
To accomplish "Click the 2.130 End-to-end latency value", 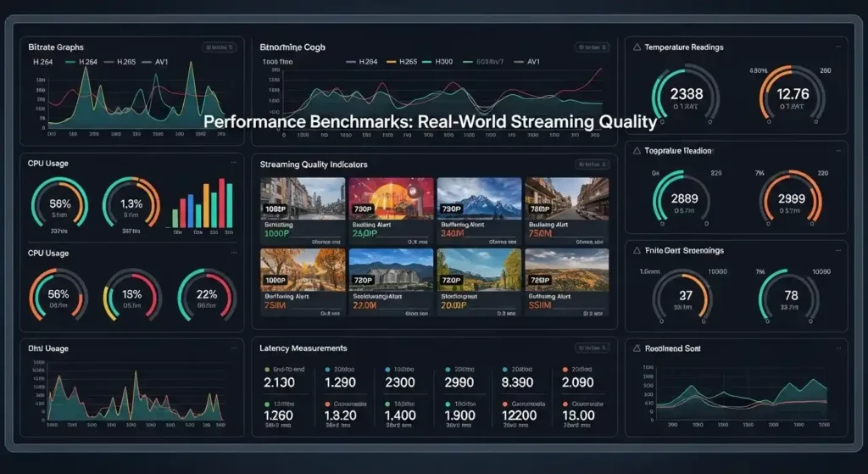I will click(279, 383).
